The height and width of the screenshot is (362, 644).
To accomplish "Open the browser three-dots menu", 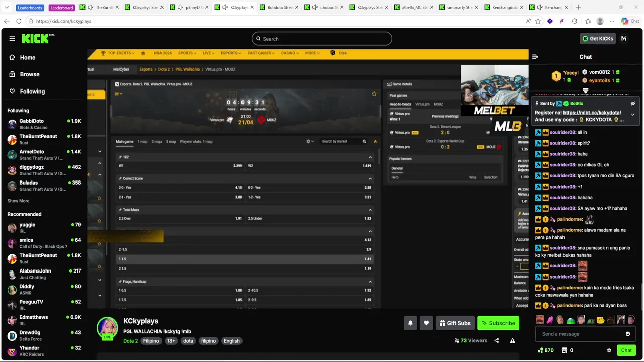I will tap(612, 21).
